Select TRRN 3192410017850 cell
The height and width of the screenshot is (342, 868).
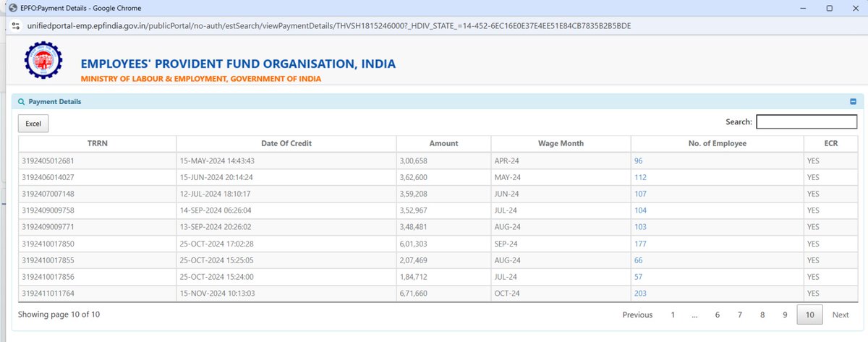click(97, 244)
